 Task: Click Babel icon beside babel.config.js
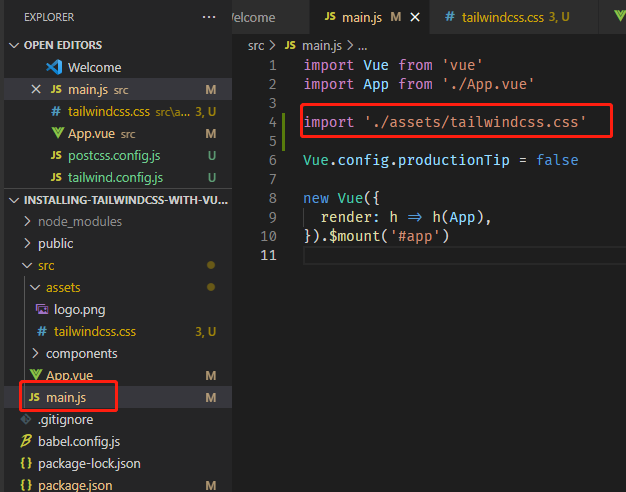[26, 441]
